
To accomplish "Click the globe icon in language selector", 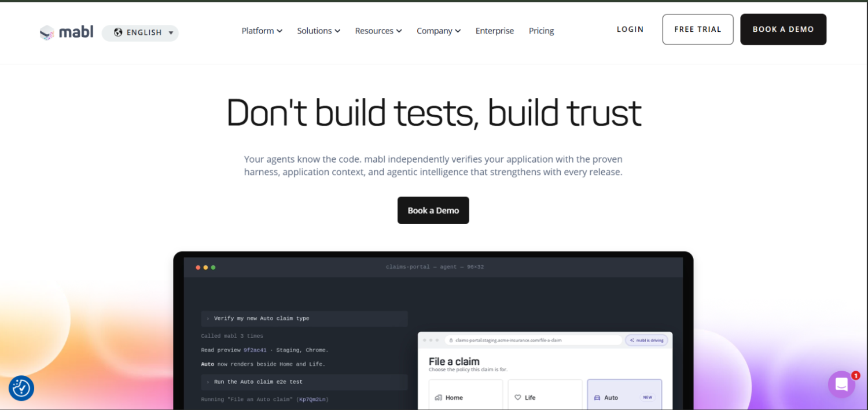I will point(118,32).
